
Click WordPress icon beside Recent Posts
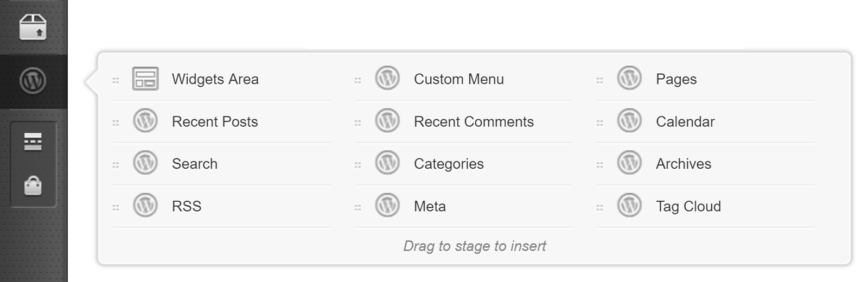(145, 121)
